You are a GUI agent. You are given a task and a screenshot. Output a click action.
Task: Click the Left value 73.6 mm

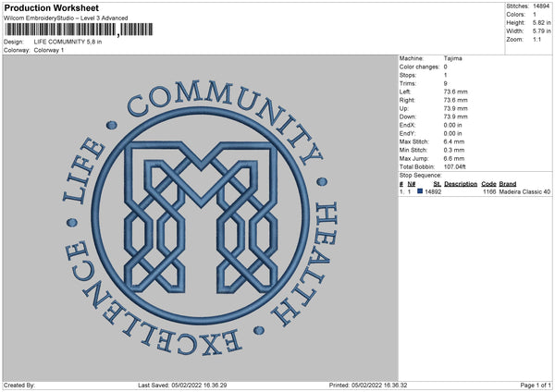coord(455,92)
